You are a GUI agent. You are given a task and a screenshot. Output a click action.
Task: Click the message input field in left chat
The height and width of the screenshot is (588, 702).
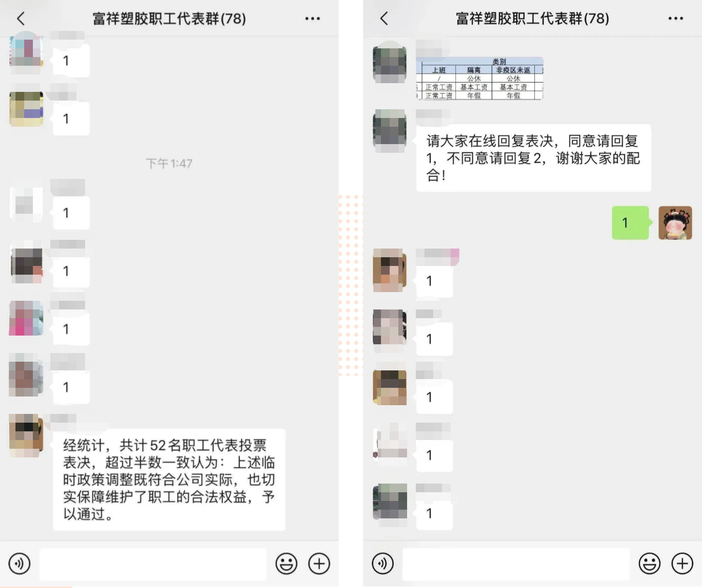153,564
